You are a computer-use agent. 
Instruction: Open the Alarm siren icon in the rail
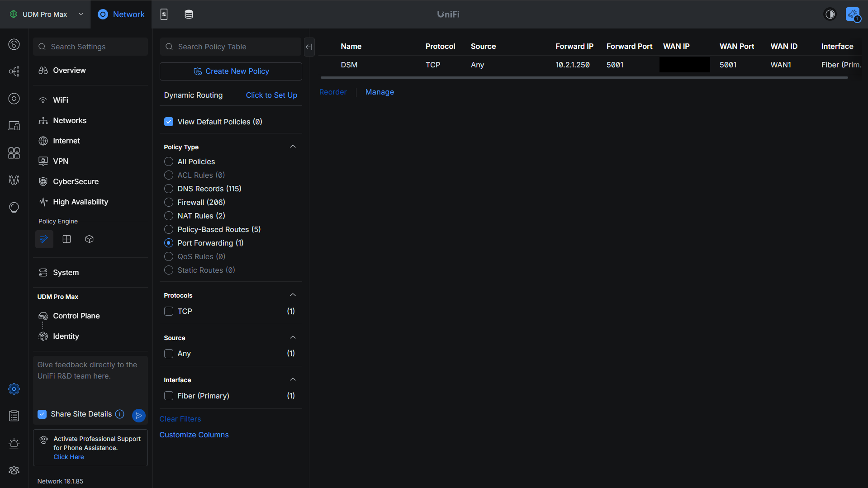[x=14, y=443]
